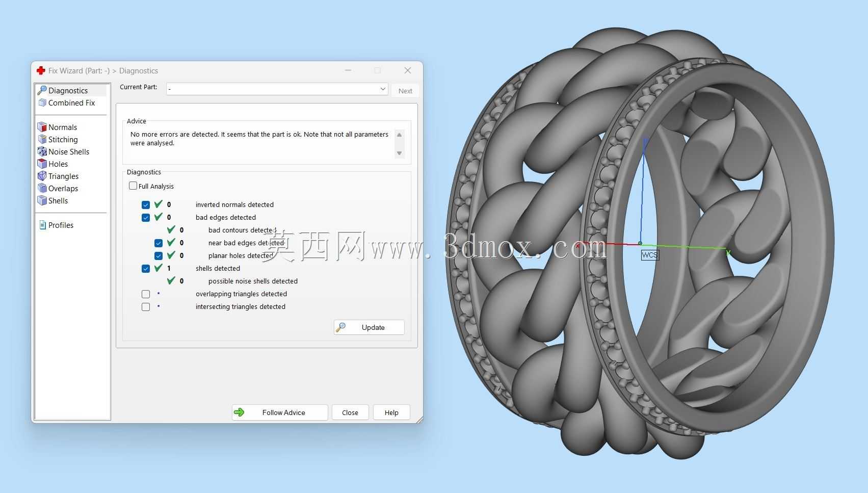
Task: Open the Triangles page
Action: click(64, 176)
